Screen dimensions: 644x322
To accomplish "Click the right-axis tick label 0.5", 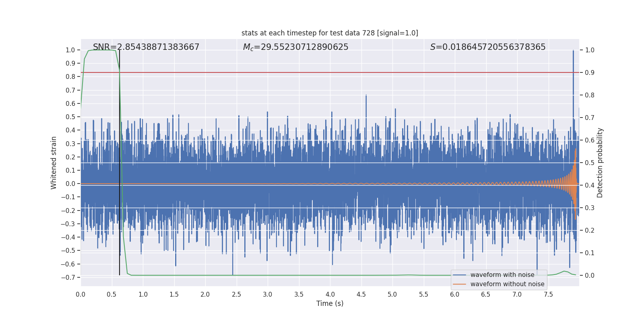I will pyautogui.click(x=590, y=163).
